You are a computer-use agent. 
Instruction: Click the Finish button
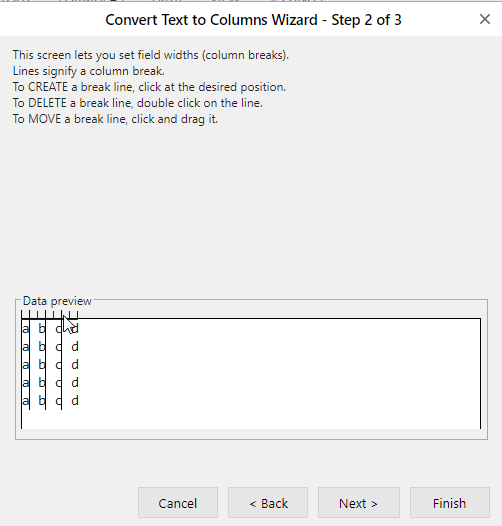tap(450, 503)
